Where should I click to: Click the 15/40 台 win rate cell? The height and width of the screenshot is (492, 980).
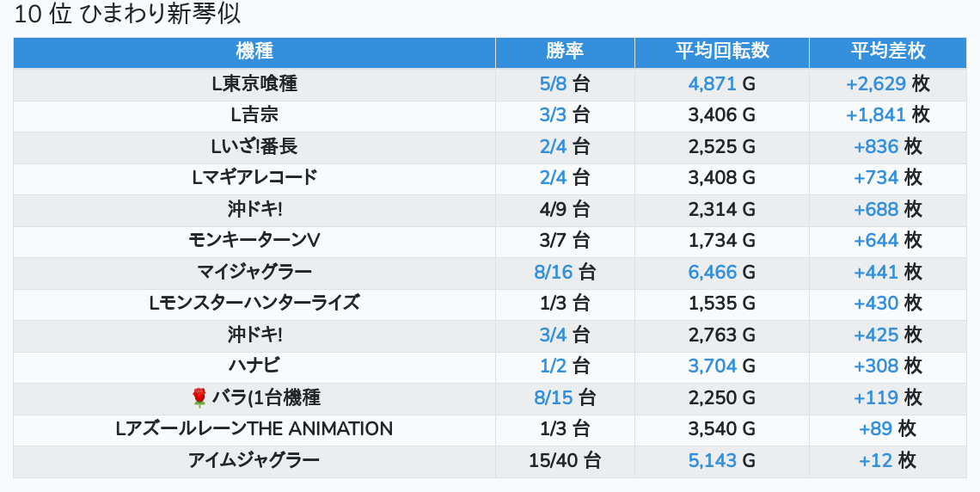tap(565, 460)
